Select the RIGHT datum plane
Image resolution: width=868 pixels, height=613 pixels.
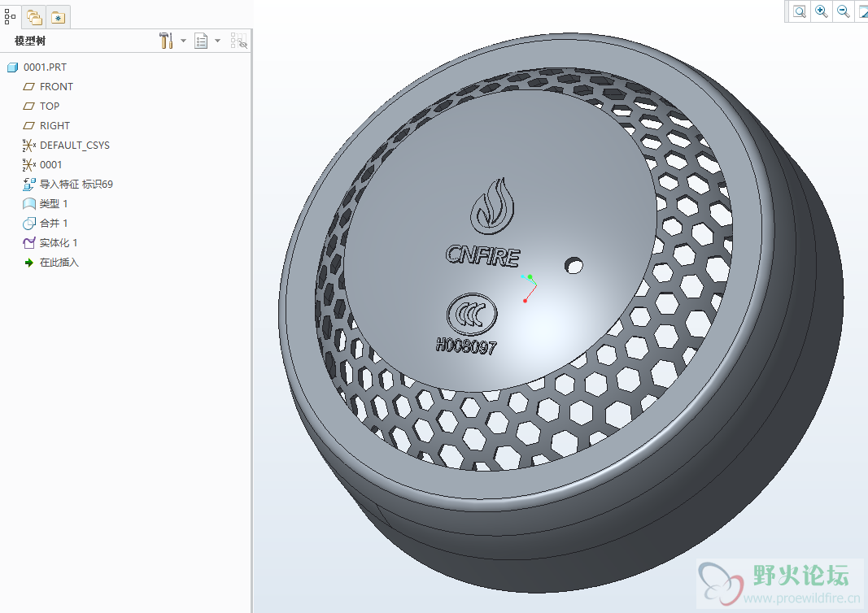click(x=55, y=125)
